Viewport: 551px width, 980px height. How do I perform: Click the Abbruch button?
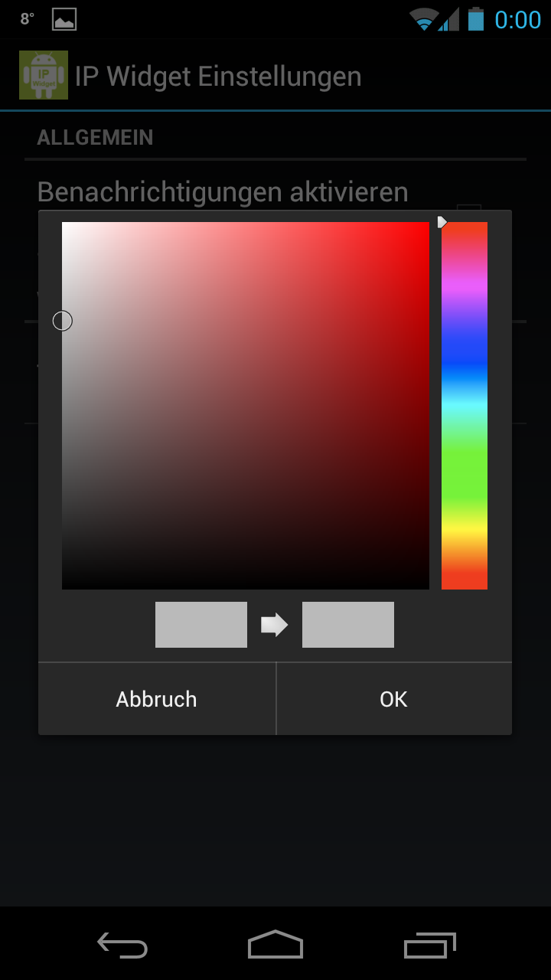tap(157, 699)
